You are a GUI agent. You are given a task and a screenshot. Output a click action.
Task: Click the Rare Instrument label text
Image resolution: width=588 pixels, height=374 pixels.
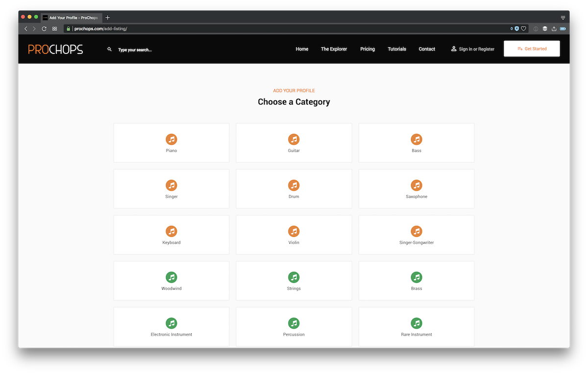[416, 334]
